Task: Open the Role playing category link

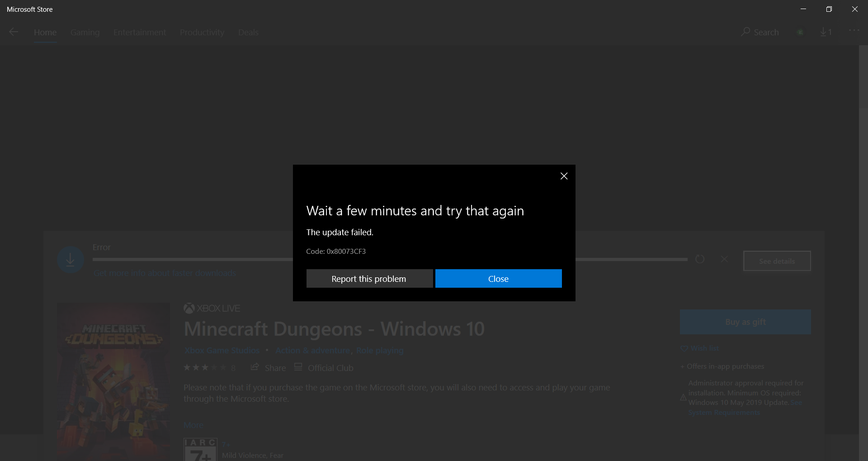Action: tap(380, 350)
